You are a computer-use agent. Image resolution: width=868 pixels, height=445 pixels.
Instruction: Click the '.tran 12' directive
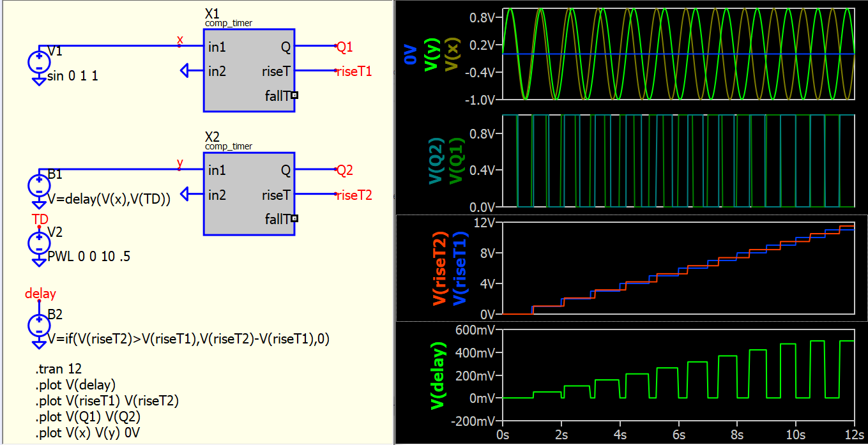(x=59, y=369)
